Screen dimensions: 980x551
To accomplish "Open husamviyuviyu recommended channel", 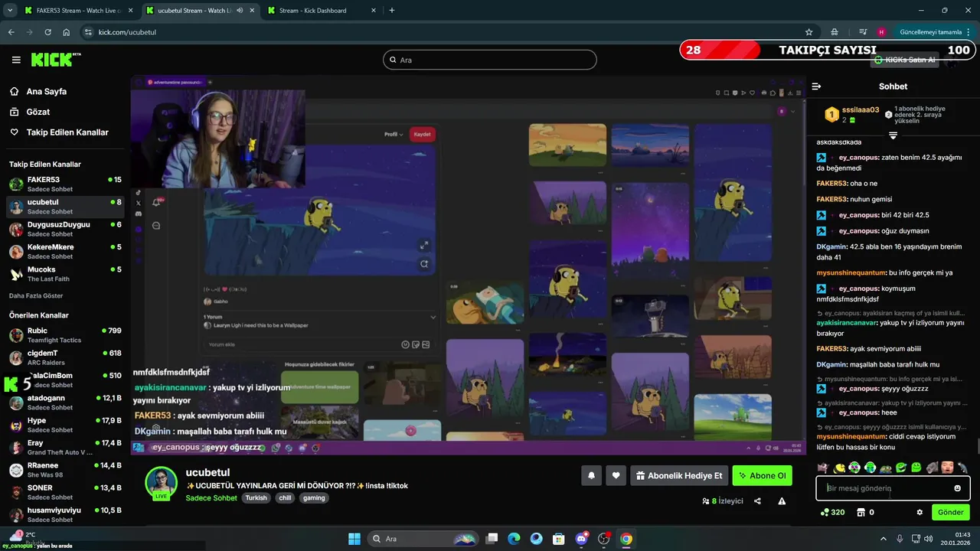I will point(65,514).
